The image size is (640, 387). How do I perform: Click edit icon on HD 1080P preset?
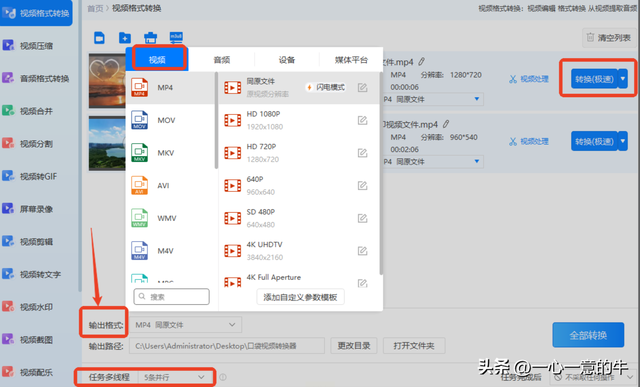[x=362, y=120]
